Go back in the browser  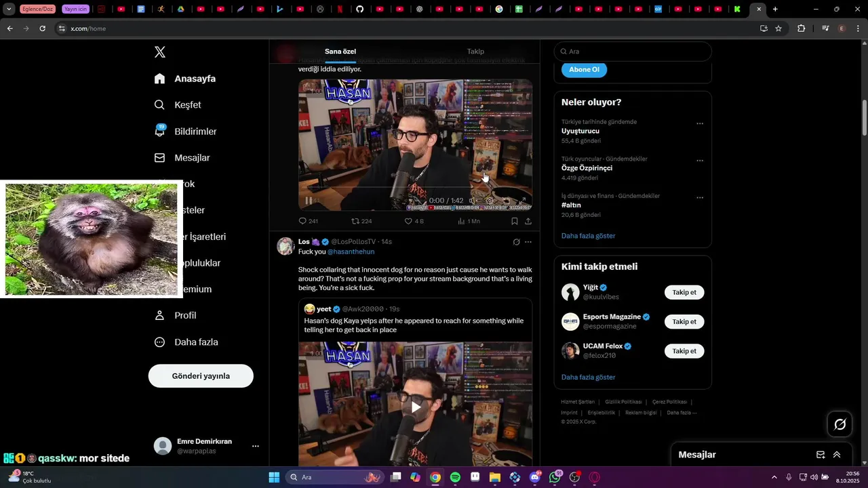tap(9, 28)
